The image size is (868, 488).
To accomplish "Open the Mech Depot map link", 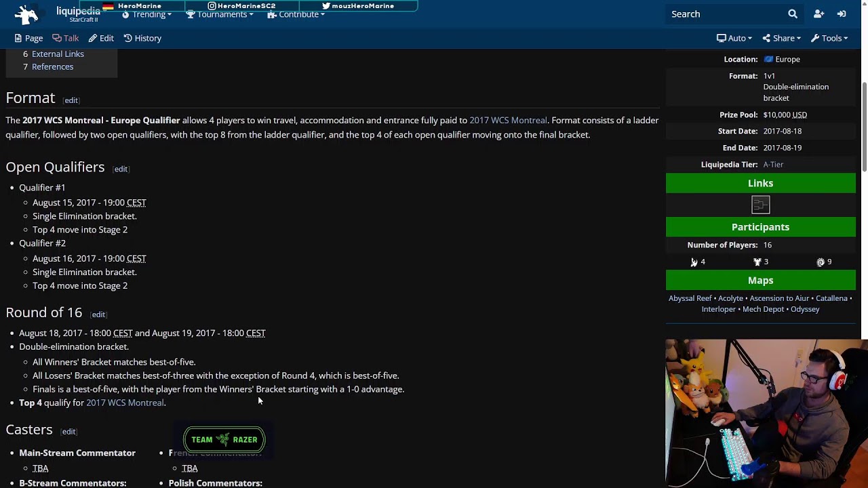I will 763,309.
